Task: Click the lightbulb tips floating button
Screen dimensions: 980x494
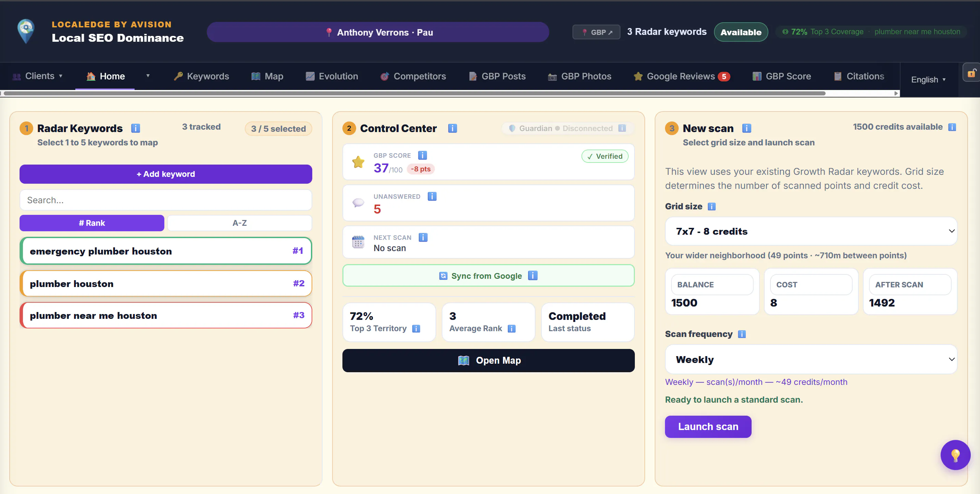Action: [x=955, y=455]
